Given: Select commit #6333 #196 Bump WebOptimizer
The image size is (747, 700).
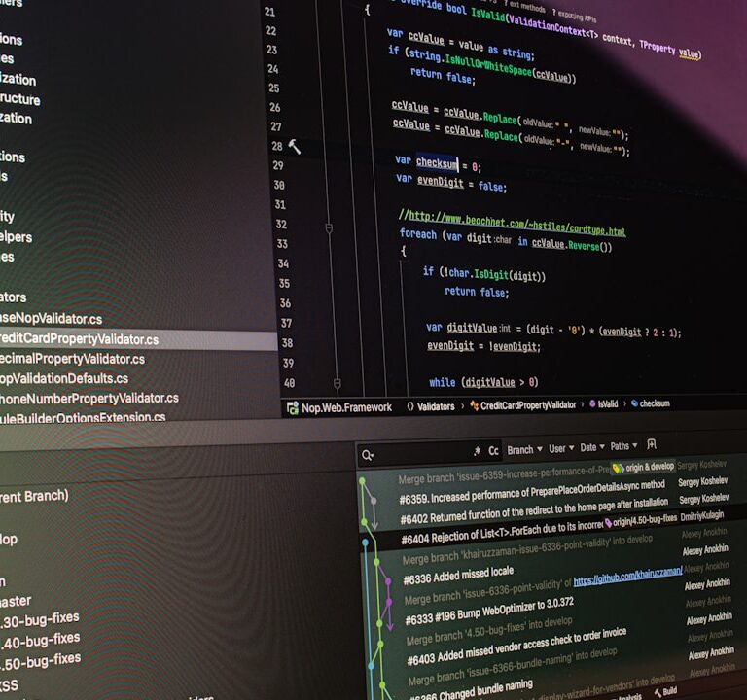Looking at the screenshot, I should tap(489, 611).
